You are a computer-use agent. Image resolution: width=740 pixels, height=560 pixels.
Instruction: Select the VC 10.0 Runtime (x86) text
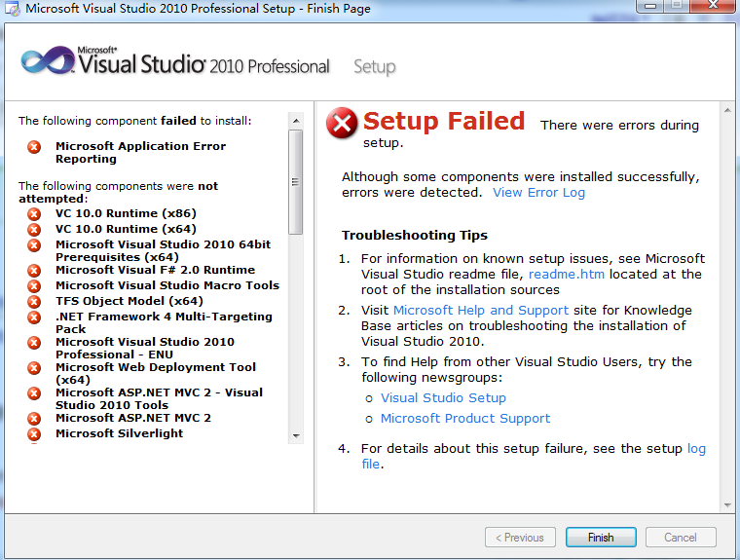coord(126,213)
